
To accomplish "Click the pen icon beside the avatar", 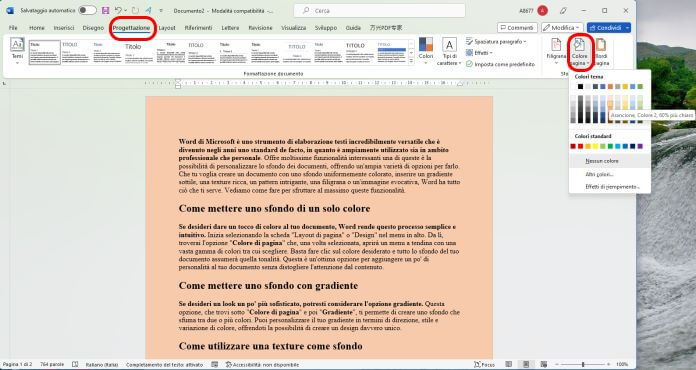I will pos(563,10).
